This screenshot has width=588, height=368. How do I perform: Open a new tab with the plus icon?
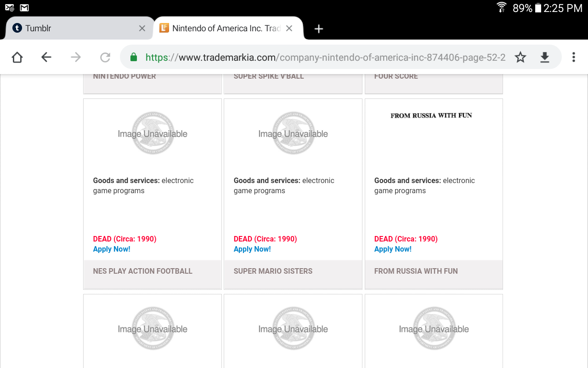tap(319, 29)
